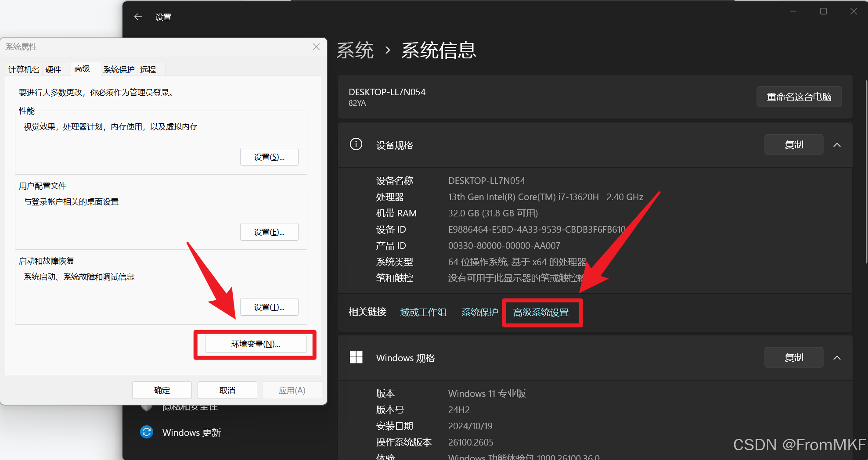Click the Windows 11 专业版 edition text
This screenshot has height=460, width=868.
point(487,393)
